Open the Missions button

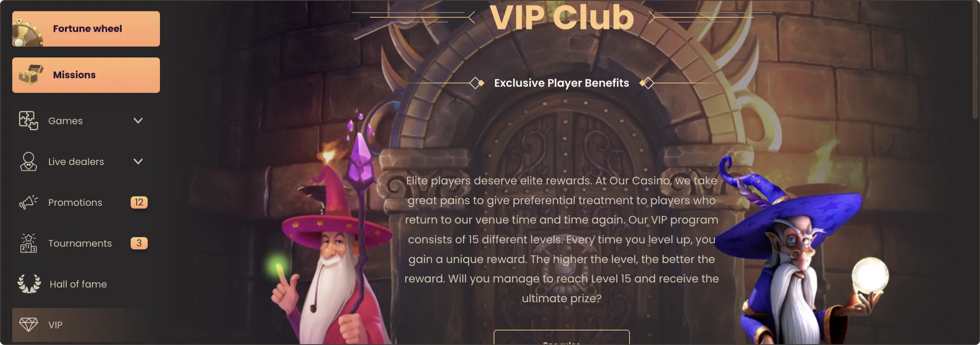86,75
